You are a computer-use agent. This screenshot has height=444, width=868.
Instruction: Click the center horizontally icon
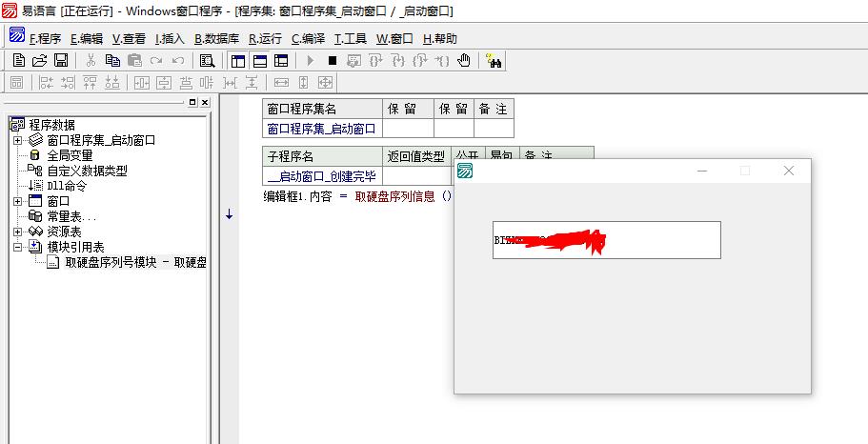[142, 83]
